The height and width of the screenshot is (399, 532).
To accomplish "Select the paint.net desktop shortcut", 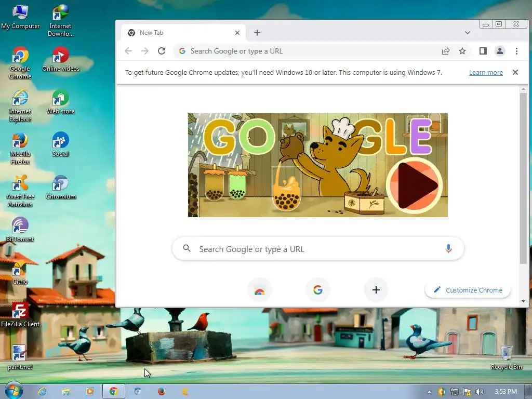I will point(20,357).
